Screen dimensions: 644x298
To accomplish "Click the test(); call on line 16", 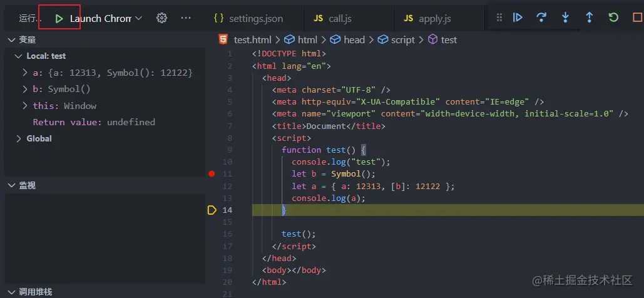I will (299, 234).
